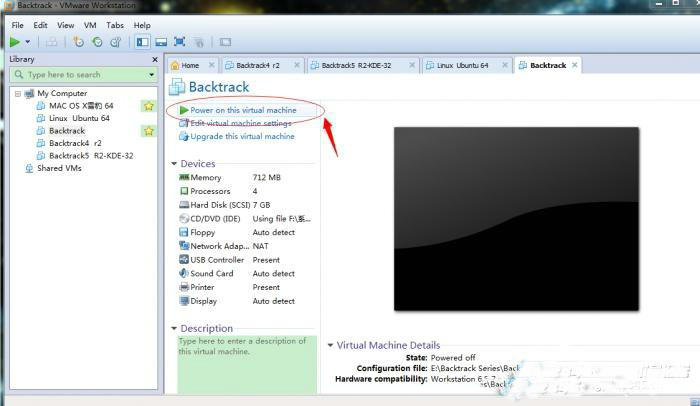Open the Edit menu
The height and width of the screenshot is (406, 700).
click(x=40, y=25)
